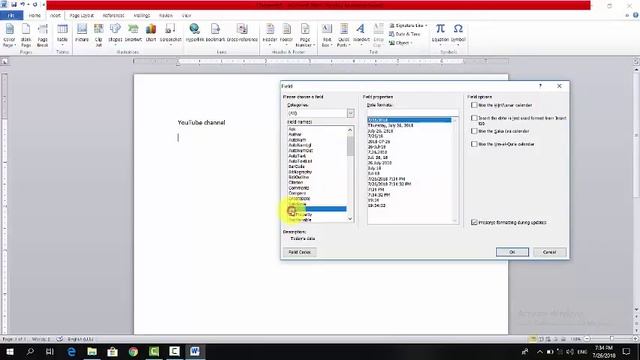This screenshot has height=360, width=640.
Task: Choose the '26 July 2018' date format
Action: 380,162
